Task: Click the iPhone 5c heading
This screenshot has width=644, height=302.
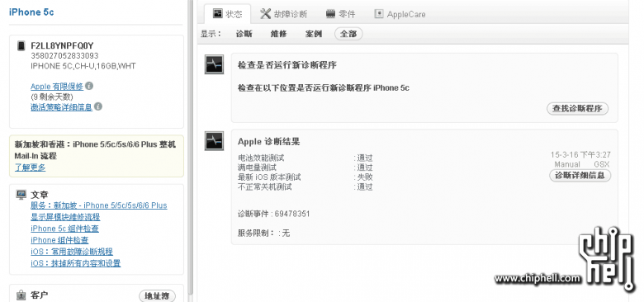Action: coord(31,12)
